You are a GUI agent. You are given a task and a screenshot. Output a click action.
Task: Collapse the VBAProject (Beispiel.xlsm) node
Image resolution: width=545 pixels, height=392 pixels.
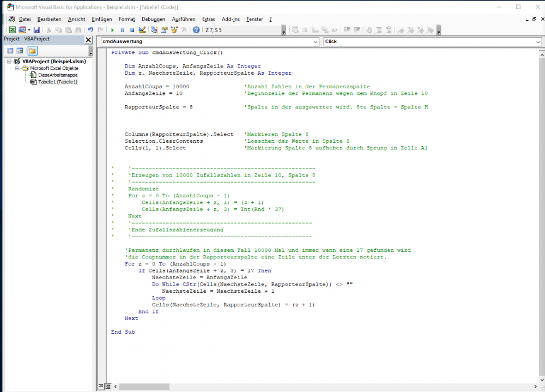pyautogui.click(x=9, y=61)
